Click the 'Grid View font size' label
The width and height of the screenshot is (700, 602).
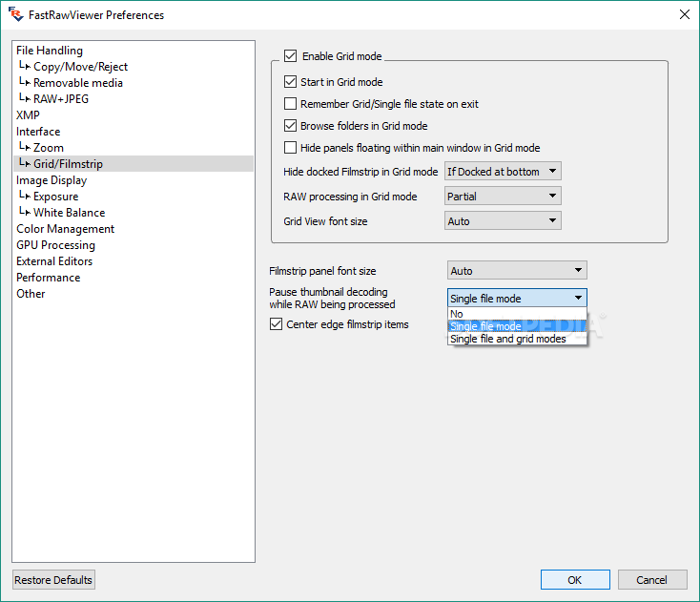325,221
